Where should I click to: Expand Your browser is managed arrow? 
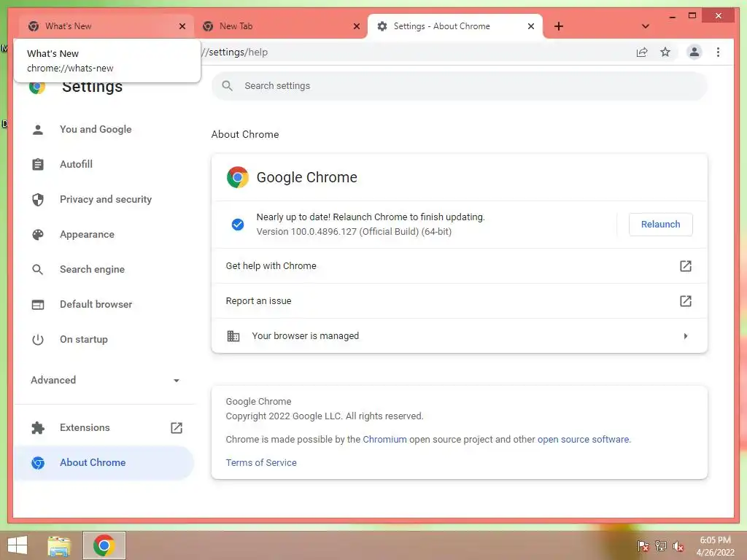[x=685, y=336]
